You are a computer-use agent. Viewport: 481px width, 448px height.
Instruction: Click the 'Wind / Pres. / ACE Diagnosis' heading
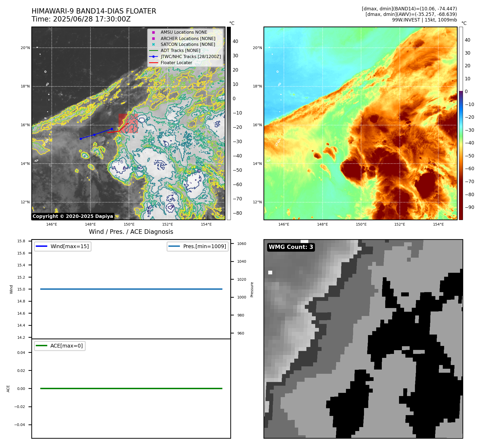point(131,232)
